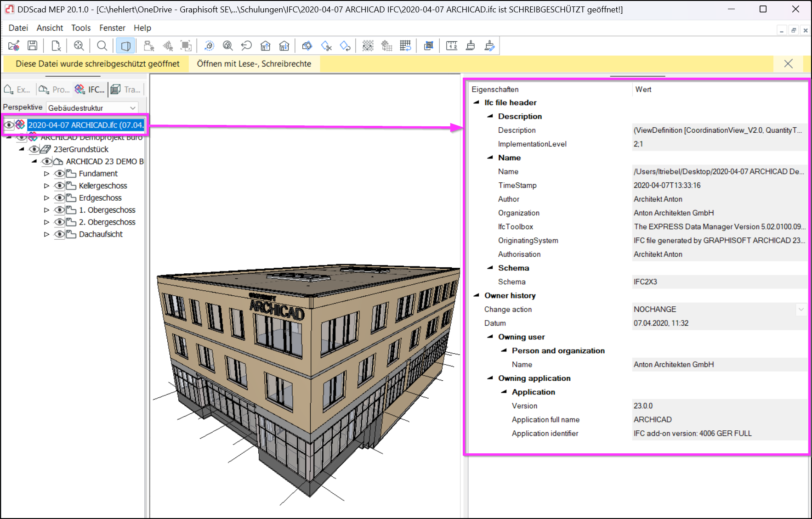This screenshot has height=519, width=812.
Task: Click the greyed frame-in-frame toolbar icon
Action: pyautogui.click(x=186, y=45)
